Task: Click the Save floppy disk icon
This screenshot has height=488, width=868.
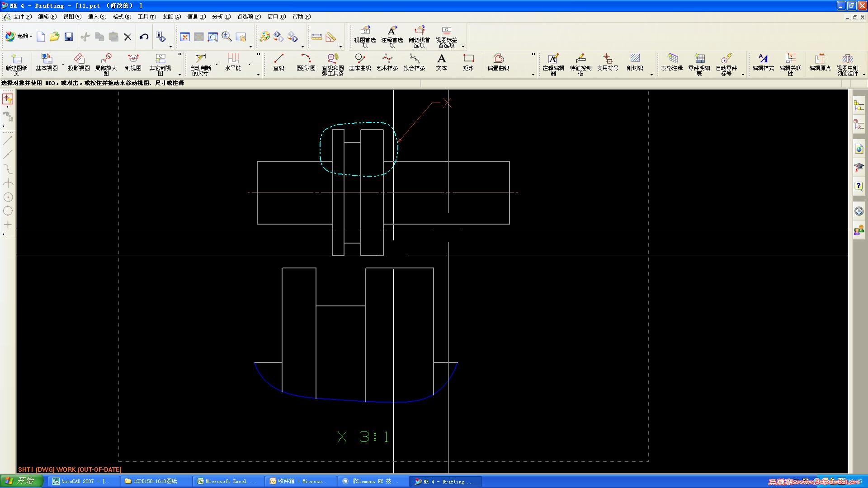Action: click(x=69, y=37)
